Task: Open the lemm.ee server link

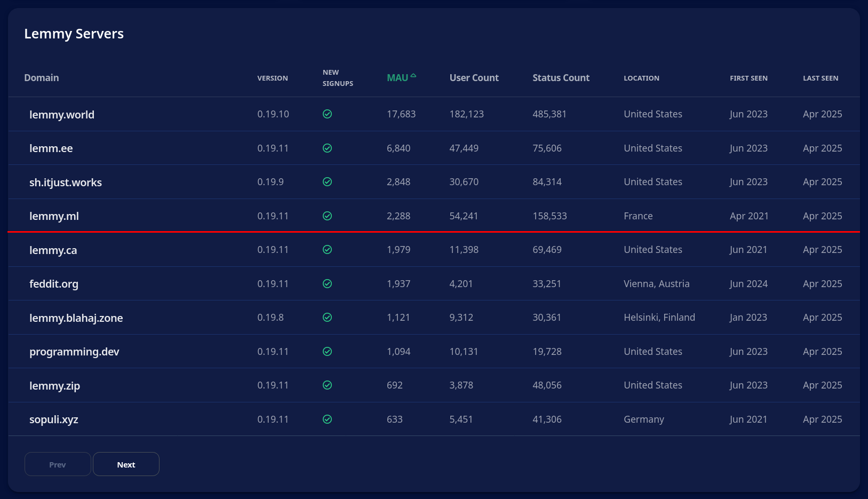Action: pos(51,148)
